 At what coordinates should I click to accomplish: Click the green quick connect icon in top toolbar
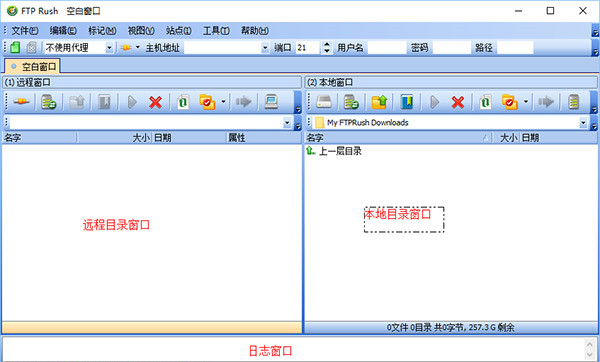[15, 47]
